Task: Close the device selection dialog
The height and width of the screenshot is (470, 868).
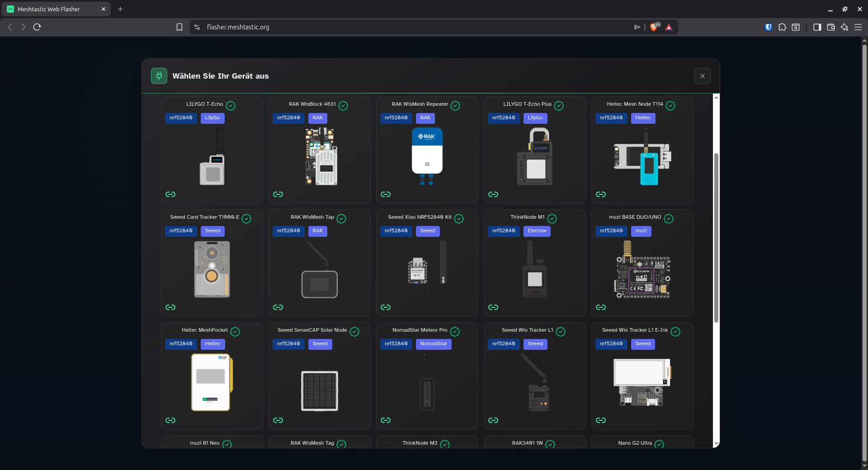Action: pos(702,76)
